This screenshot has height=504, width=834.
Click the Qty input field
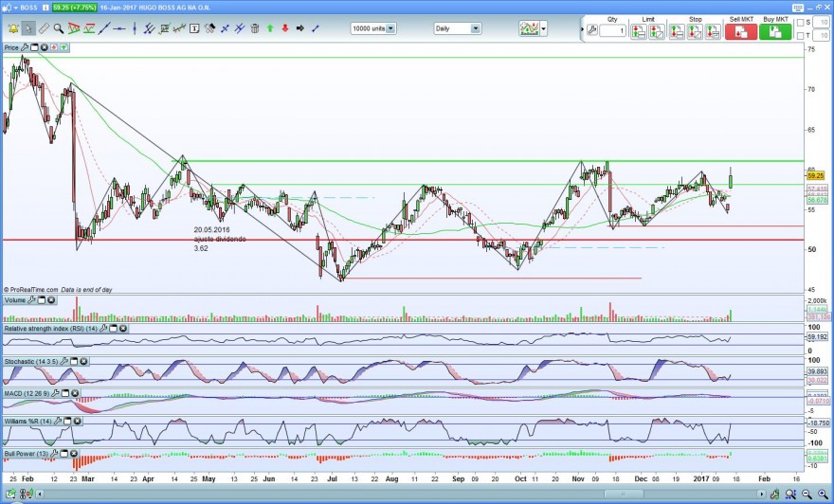pos(613,31)
